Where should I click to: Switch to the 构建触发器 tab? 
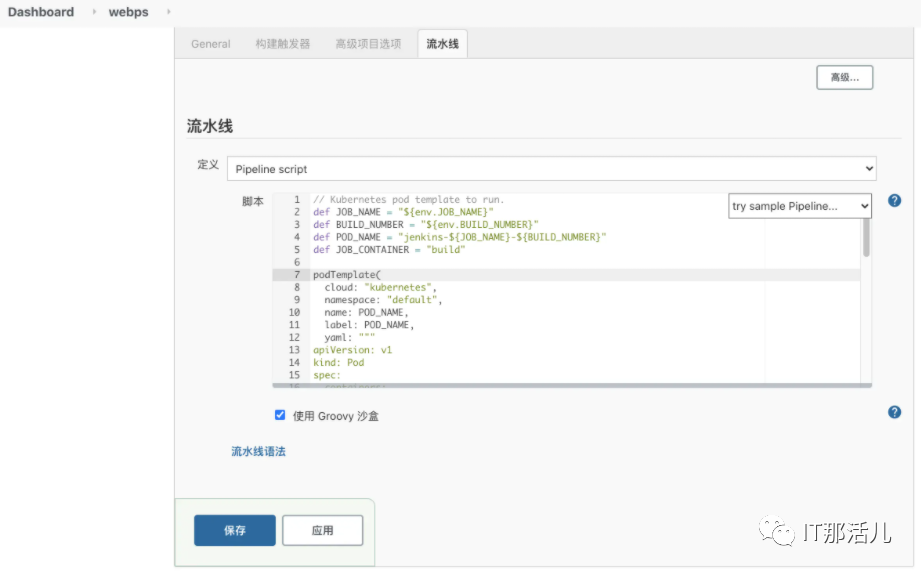pyautogui.click(x=283, y=44)
